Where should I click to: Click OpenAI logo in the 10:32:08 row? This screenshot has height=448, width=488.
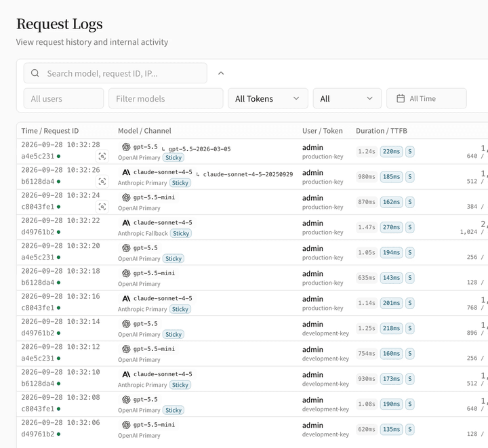[x=126, y=399]
